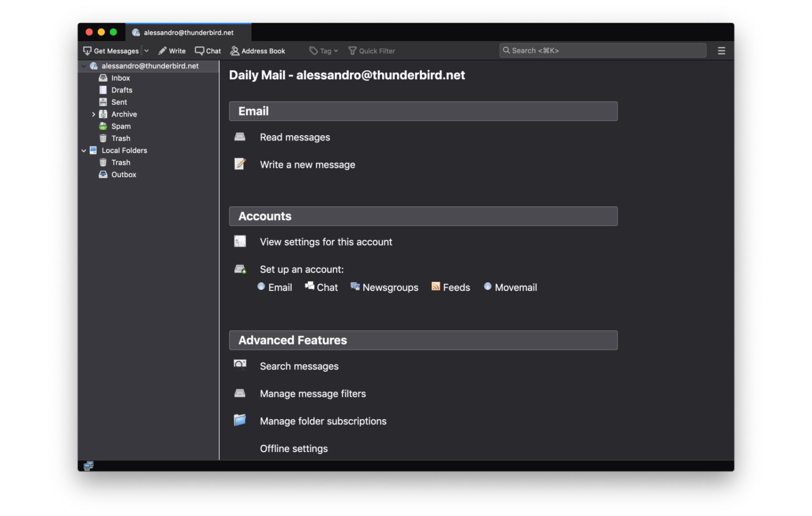Screen dimensions: 812x516
Task: Click the Inbox tray icon
Action: (103, 78)
